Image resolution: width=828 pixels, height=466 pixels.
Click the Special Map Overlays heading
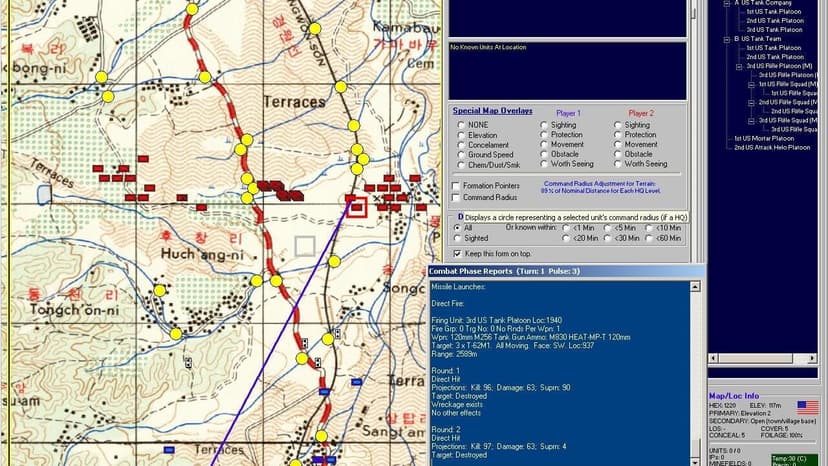pyautogui.click(x=492, y=111)
